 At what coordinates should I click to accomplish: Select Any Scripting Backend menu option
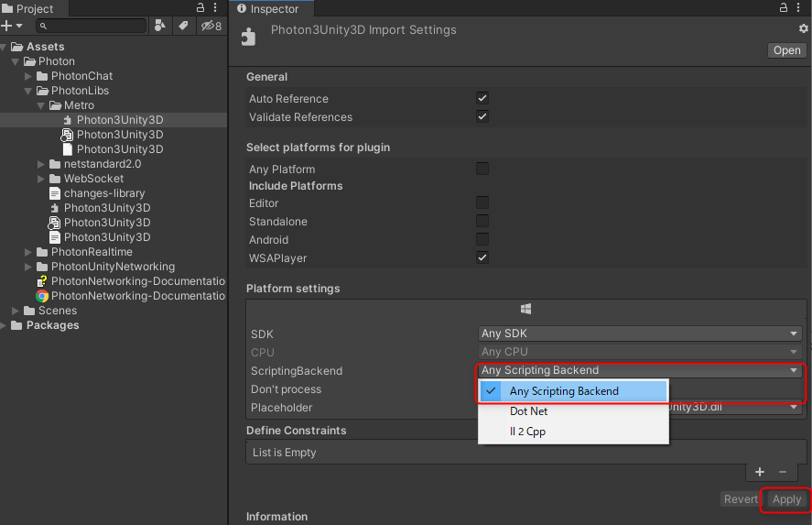point(573,391)
